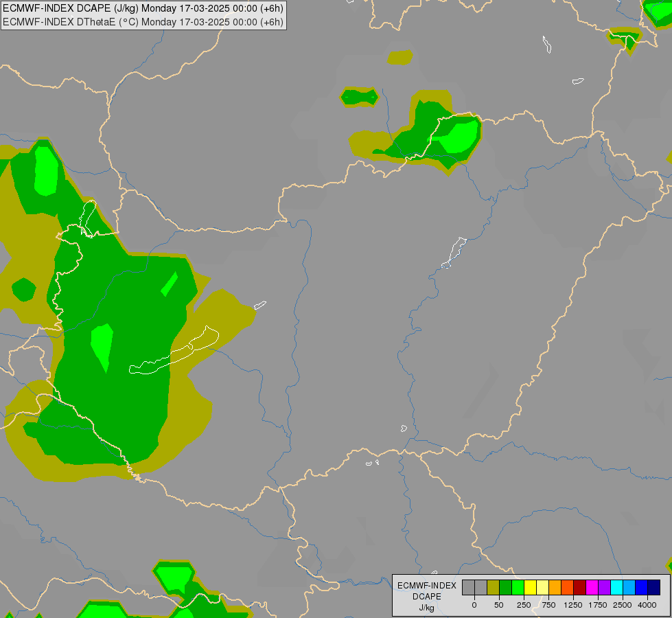The width and height of the screenshot is (672, 618).
Task: Click the legend label '50'
Action: click(x=499, y=605)
